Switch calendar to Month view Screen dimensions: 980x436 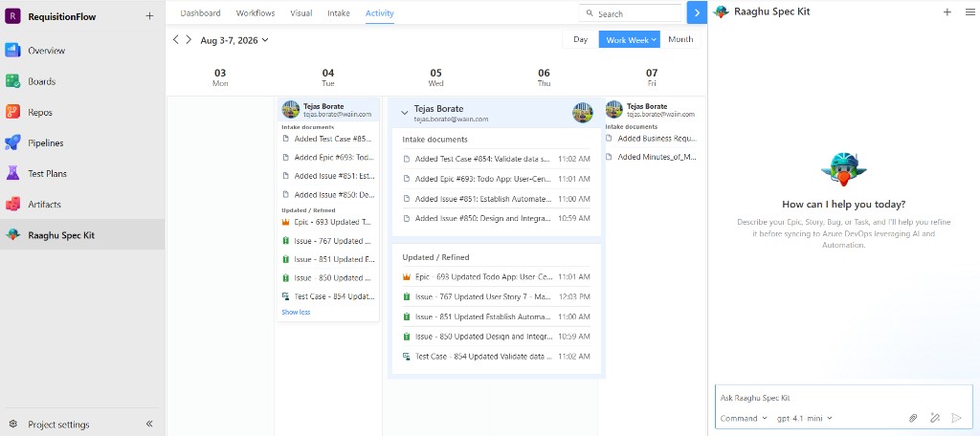tap(680, 39)
